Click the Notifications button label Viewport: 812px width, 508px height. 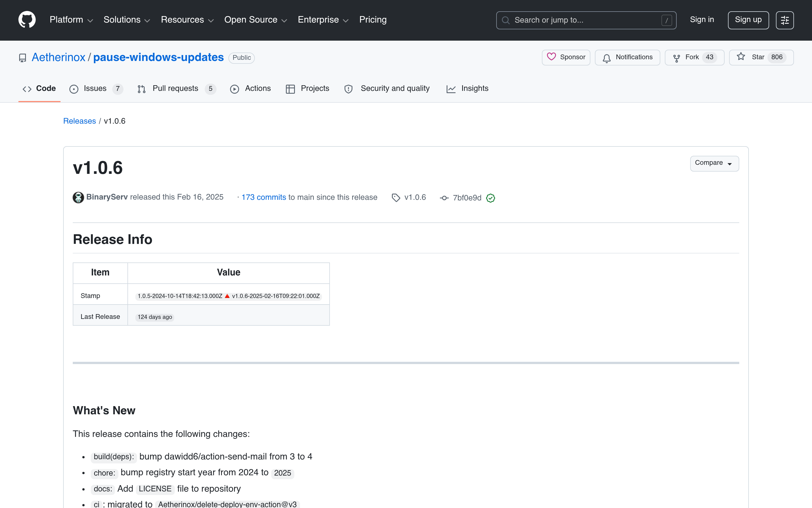[634, 57]
